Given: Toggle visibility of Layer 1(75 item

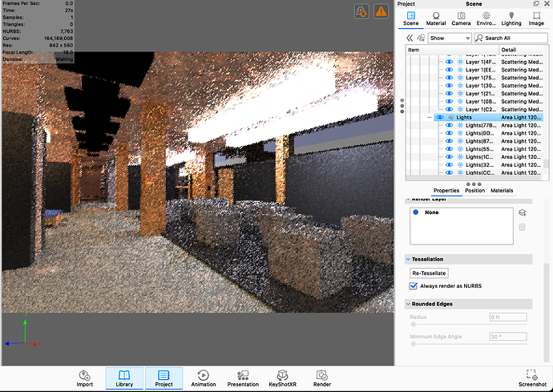Looking at the screenshot, I should point(449,78).
